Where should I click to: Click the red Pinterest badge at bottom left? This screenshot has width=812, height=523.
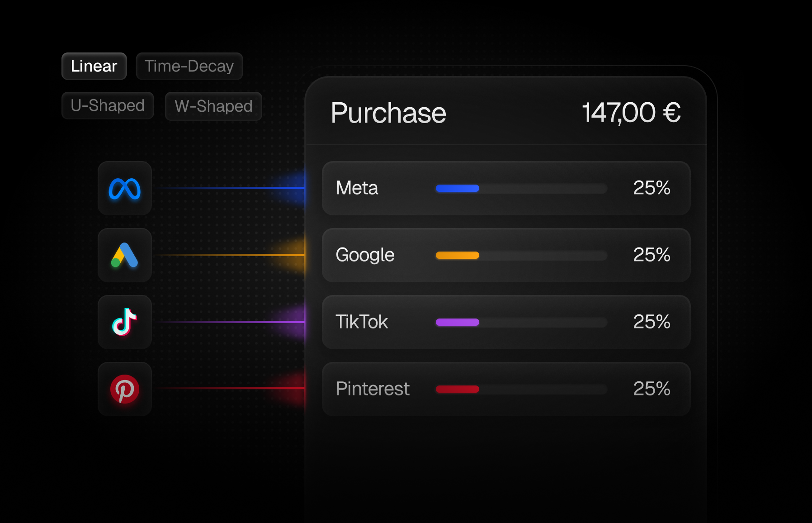click(x=125, y=389)
